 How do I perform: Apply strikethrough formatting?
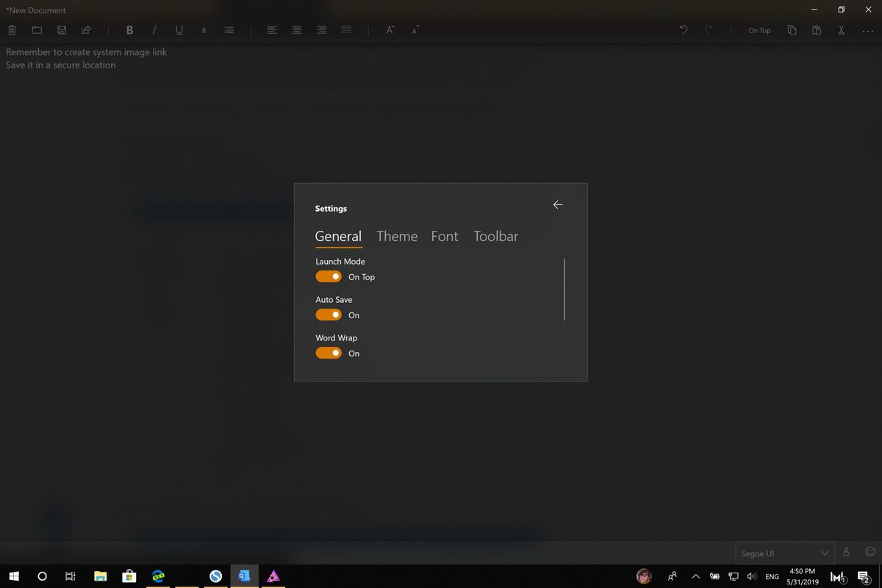pos(204,30)
